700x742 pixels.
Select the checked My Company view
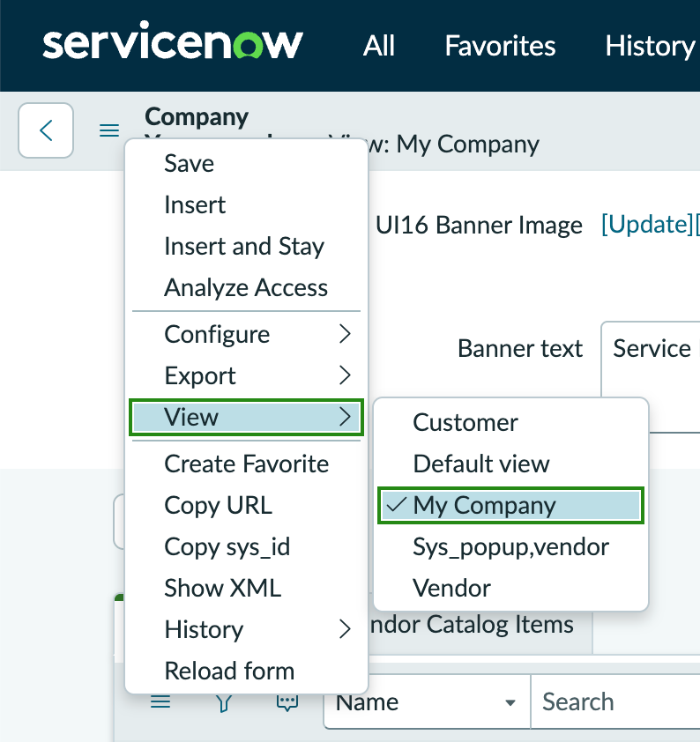(510, 506)
